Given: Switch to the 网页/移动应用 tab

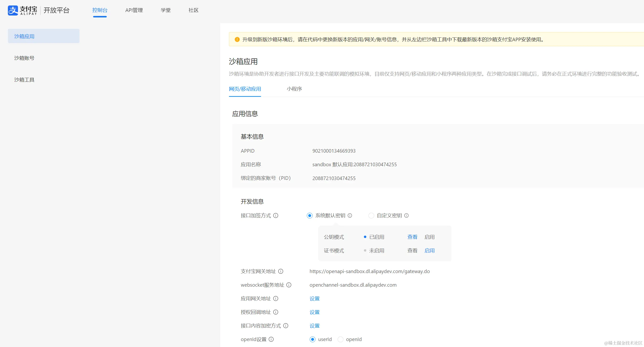Looking at the screenshot, I should pos(245,89).
